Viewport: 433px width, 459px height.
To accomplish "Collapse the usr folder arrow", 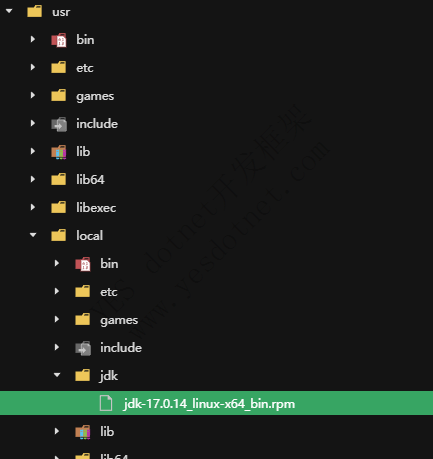I will point(9,11).
